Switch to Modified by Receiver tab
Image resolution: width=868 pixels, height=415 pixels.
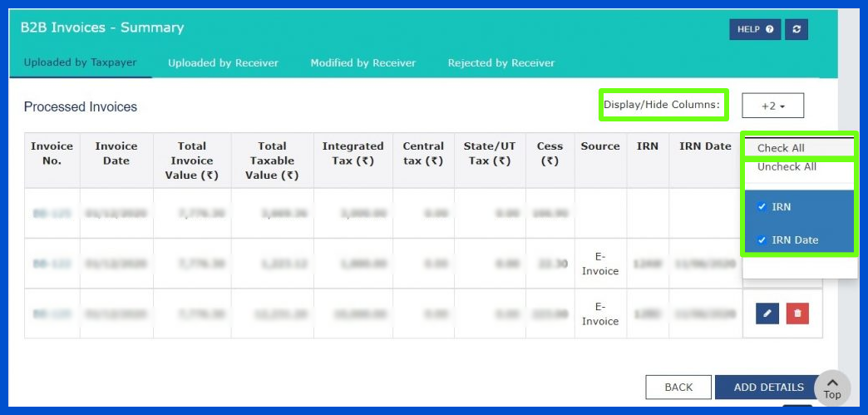point(363,62)
